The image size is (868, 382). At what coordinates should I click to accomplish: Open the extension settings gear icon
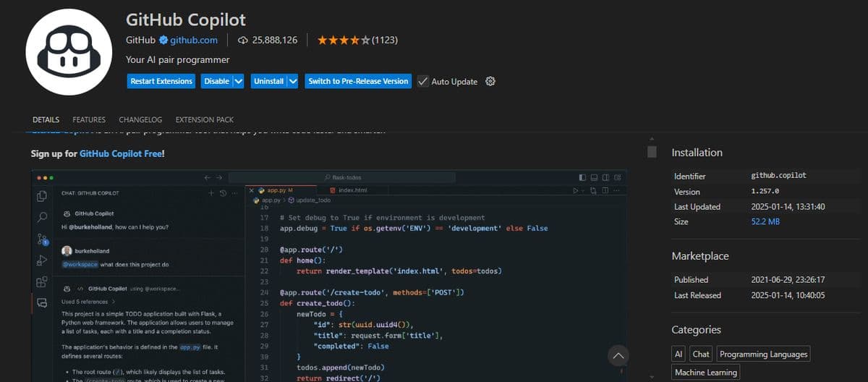point(490,81)
